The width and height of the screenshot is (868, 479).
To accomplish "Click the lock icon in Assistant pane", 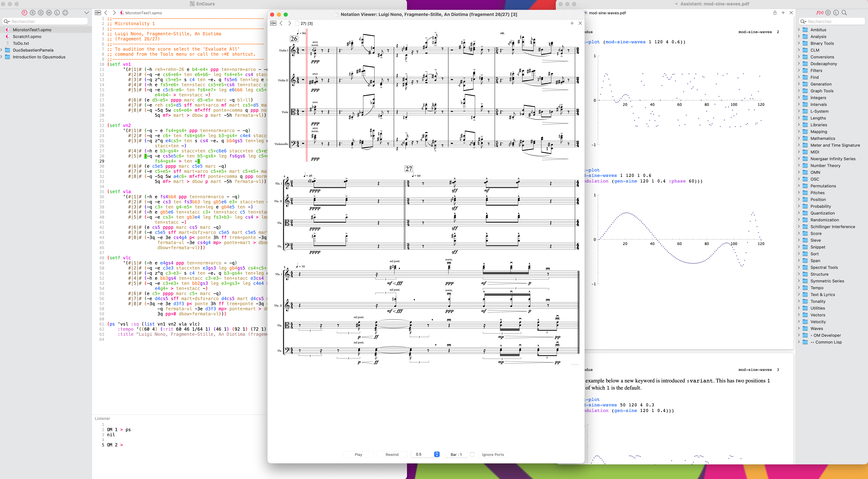I will 775,13.
